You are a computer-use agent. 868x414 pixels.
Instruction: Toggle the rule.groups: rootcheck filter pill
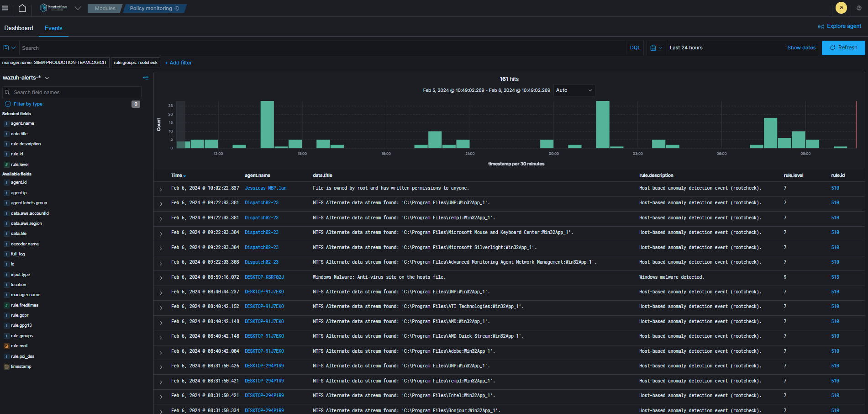point(136,63)
